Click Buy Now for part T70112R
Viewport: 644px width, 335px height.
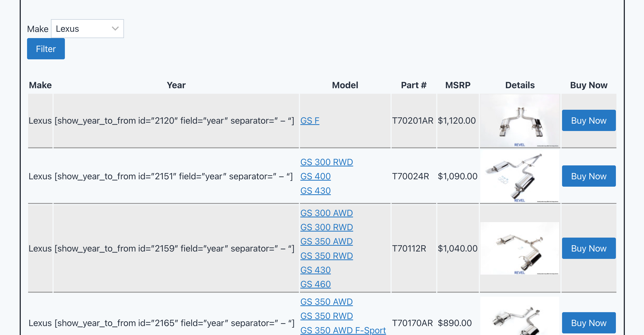[x=589, y=248]
